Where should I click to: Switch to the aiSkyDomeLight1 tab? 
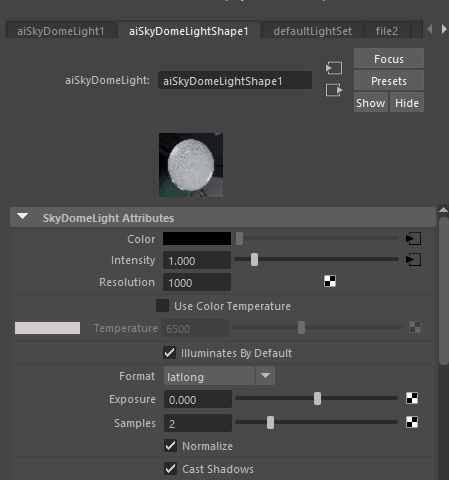(61, 31)
